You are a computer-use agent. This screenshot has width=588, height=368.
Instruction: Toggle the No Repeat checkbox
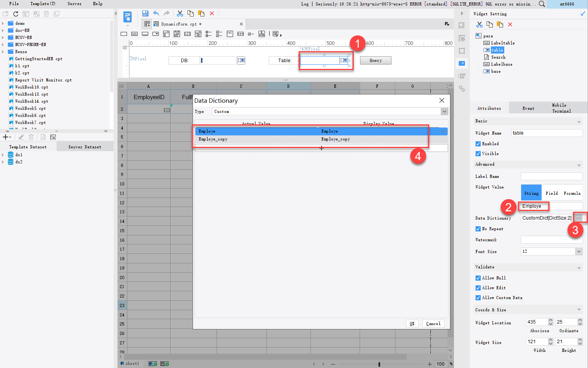pyautogui.click(x=478, y=229)
